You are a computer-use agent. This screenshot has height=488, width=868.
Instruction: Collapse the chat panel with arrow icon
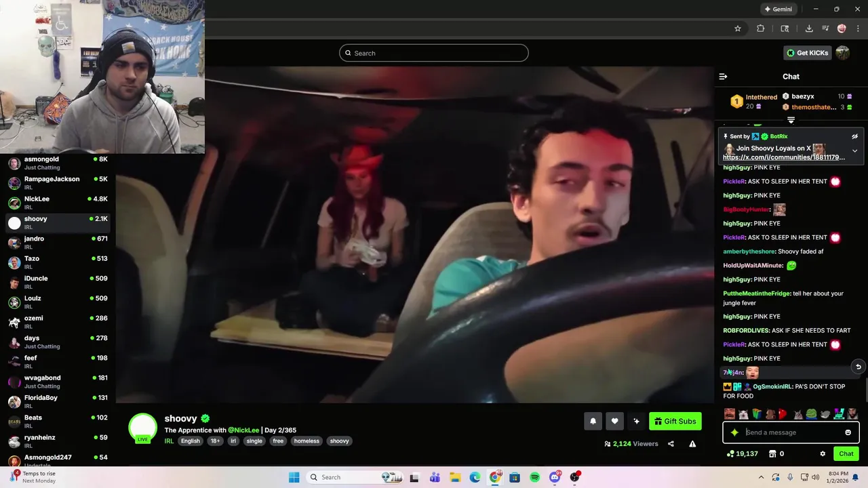click(x=723, y=77)
